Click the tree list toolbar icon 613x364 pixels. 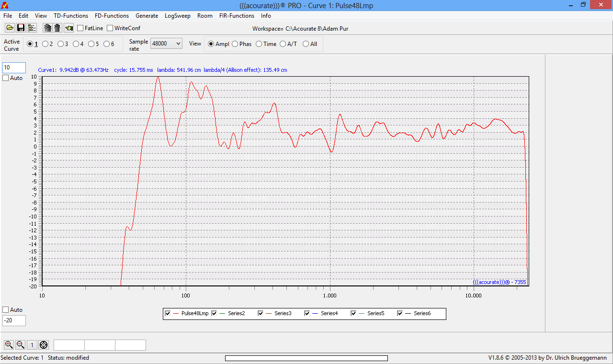[32, 28]
